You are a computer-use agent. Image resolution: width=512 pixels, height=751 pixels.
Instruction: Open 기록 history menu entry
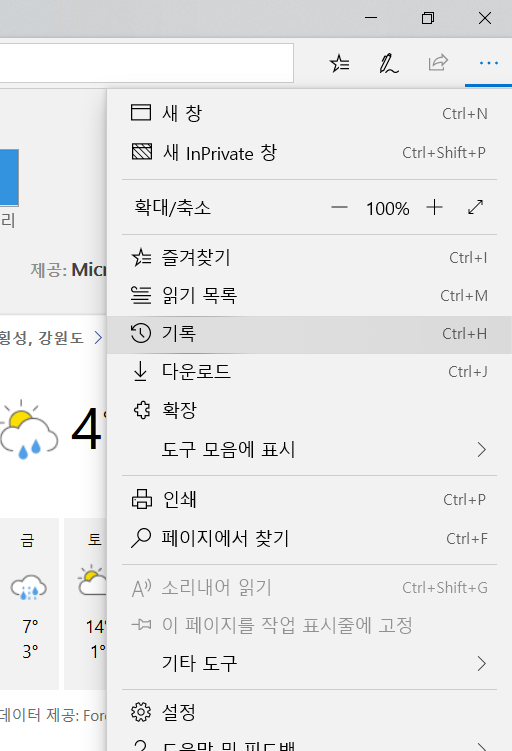point(309,334)
